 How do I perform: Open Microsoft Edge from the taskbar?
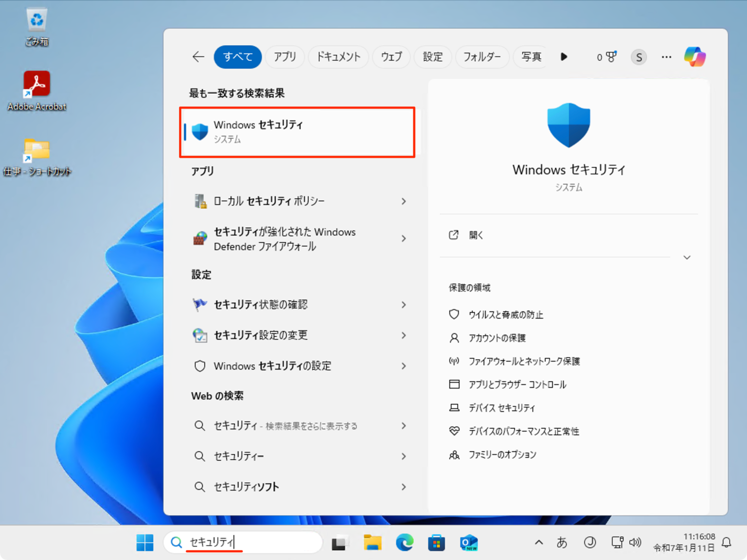(x=405, y=542)
